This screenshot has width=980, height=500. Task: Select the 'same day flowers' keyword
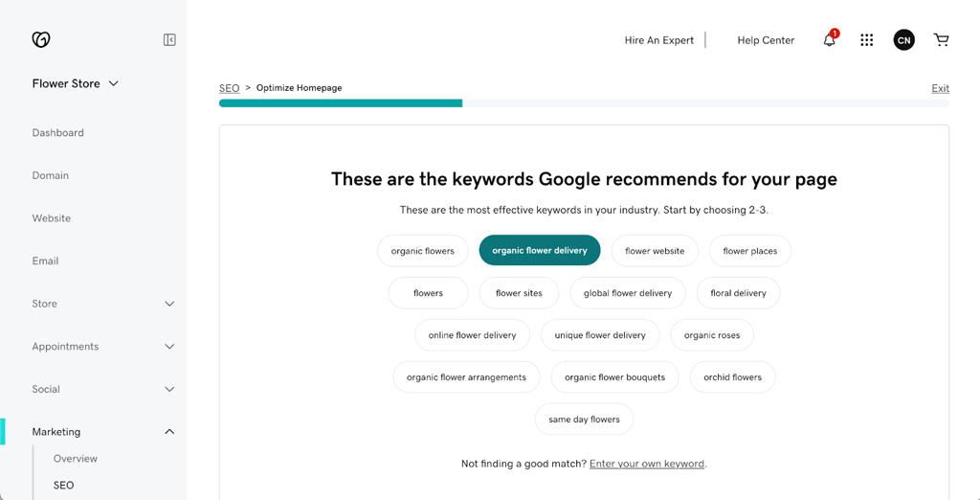click(x=584, y=420)
